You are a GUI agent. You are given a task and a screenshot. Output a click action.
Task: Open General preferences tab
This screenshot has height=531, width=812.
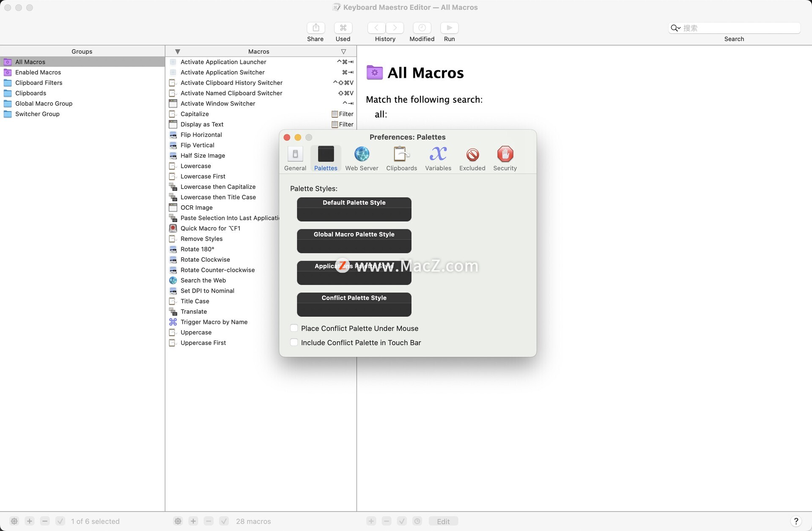(295, 159)
